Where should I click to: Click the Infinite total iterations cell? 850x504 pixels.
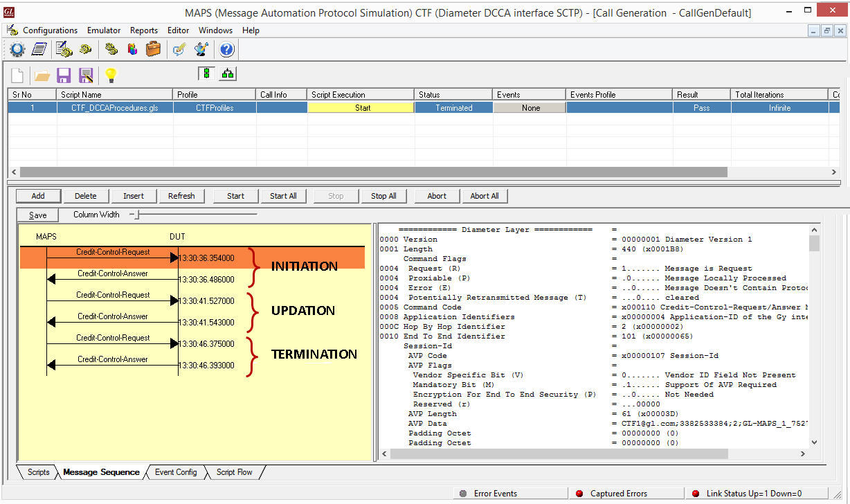779,108
